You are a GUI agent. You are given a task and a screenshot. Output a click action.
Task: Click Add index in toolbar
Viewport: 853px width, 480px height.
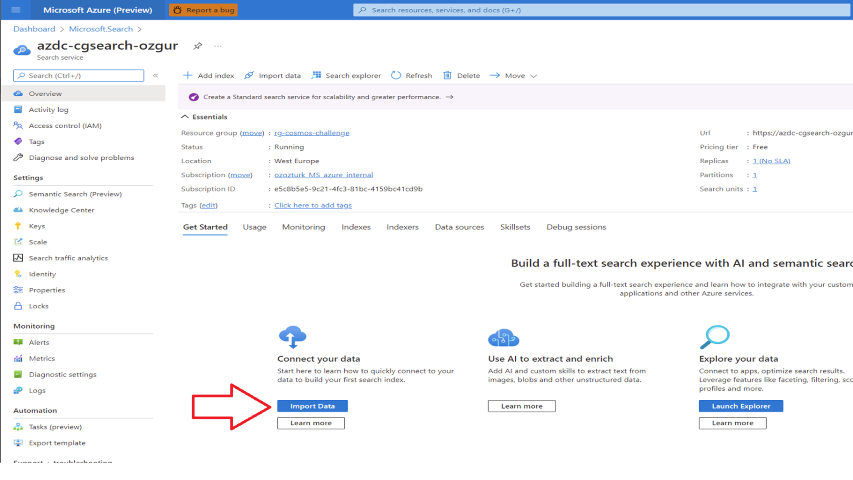[x=208, y=75]
